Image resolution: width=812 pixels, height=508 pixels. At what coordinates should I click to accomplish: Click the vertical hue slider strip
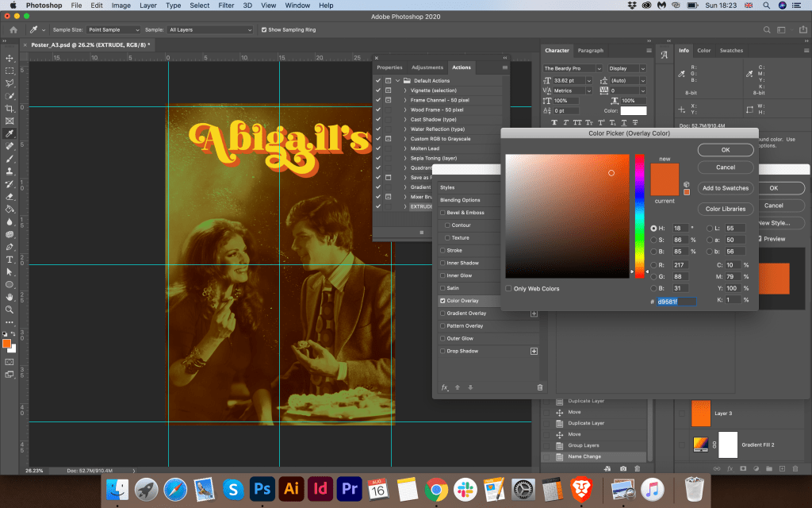(x=639, y=214)
